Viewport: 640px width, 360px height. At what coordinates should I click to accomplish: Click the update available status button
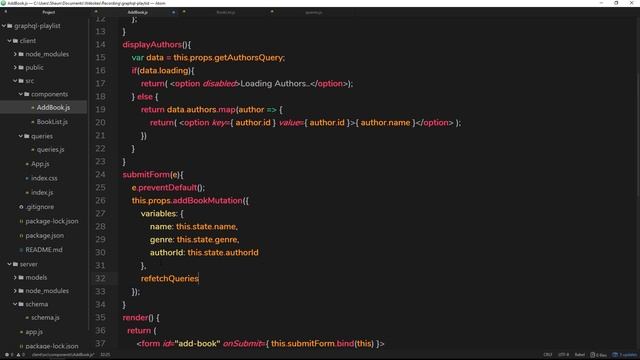point(624,355)
